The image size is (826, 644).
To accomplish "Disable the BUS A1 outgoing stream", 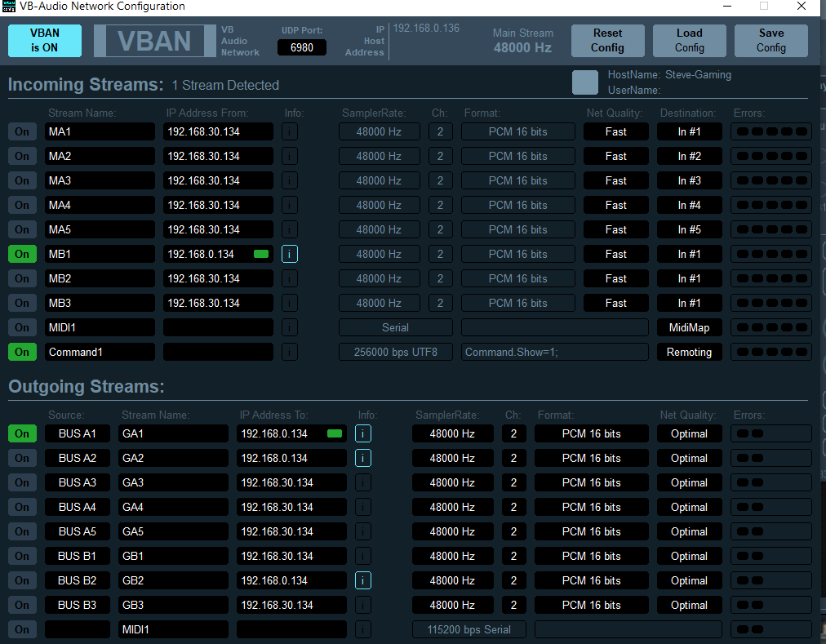I will click(22, 433).
